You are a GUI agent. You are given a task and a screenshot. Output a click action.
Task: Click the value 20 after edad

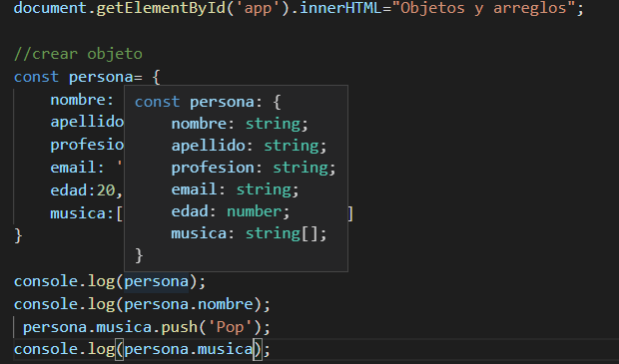[x=106, y=190]
